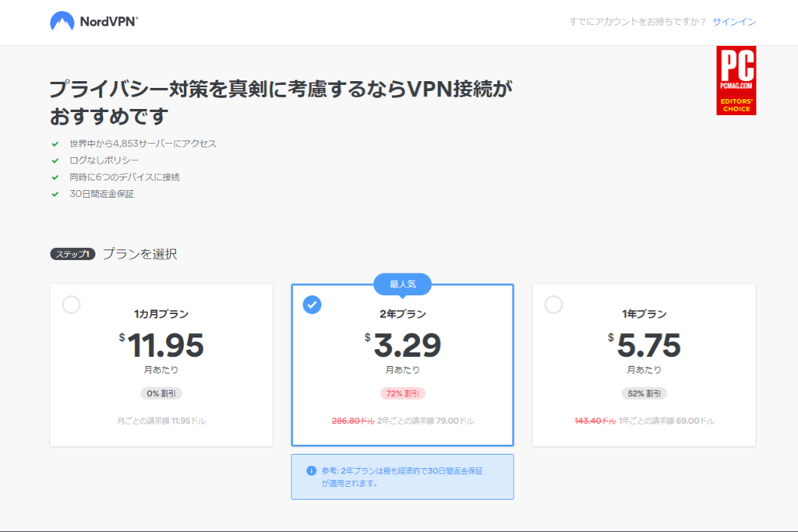
Task: Click the 52% 割引 badge
Action: 643,393
